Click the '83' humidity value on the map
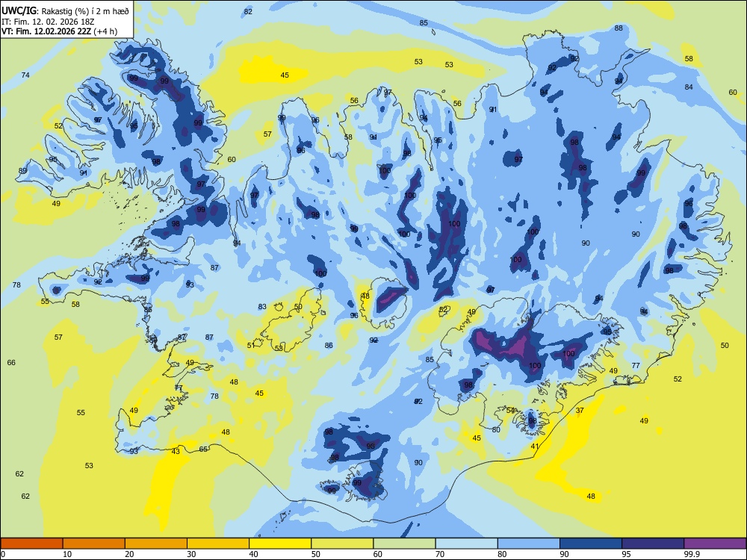 tap(262, 307)
